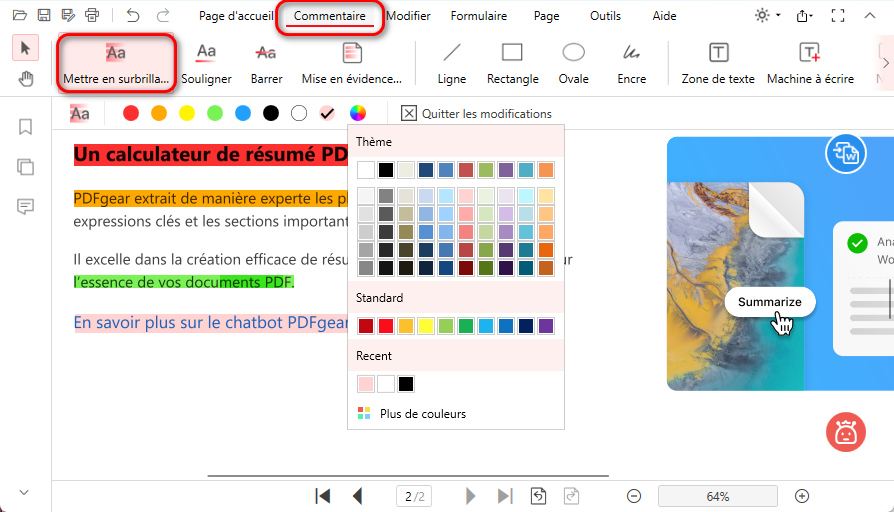The image size is (894, 512).
Task: Jump to the last page
Action: (x=505, y=496)
